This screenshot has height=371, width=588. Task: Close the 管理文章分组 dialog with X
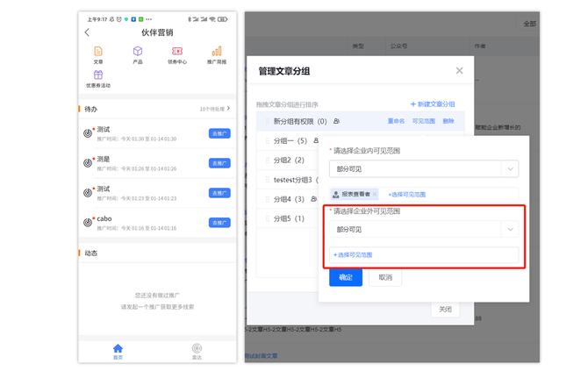[x=459, y=70]
